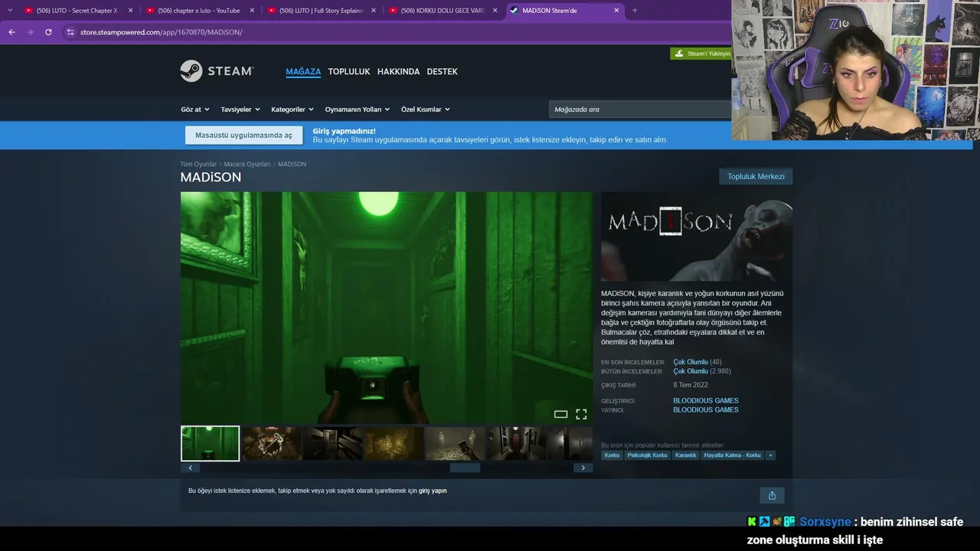Image resolution: width=980 pixels, height=551 pixels.
Task: Open the HAKKINDA page
Action: pos(398,71)
